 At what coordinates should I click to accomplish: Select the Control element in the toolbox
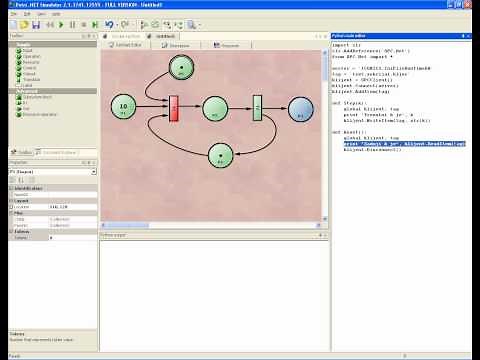[x=26, y=68]
